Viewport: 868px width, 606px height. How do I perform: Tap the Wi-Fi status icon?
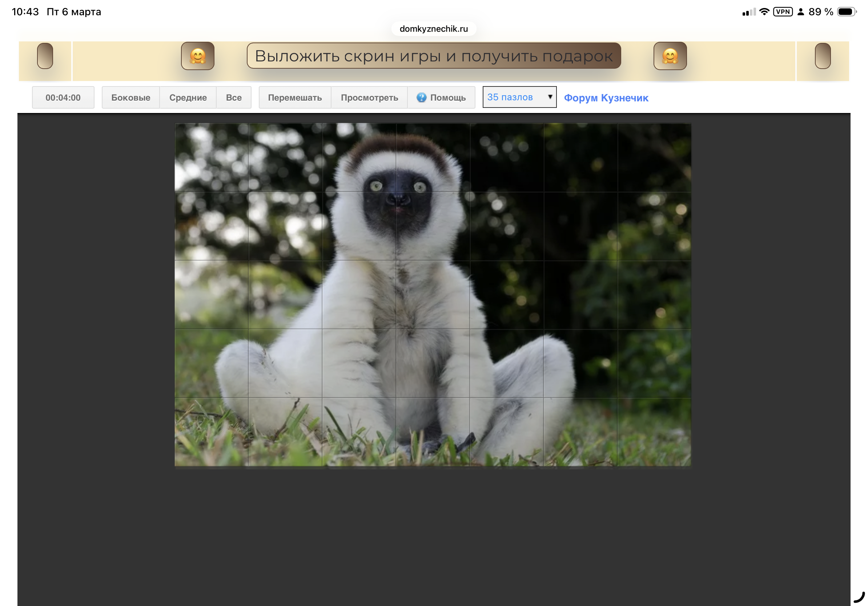point(764,12)
